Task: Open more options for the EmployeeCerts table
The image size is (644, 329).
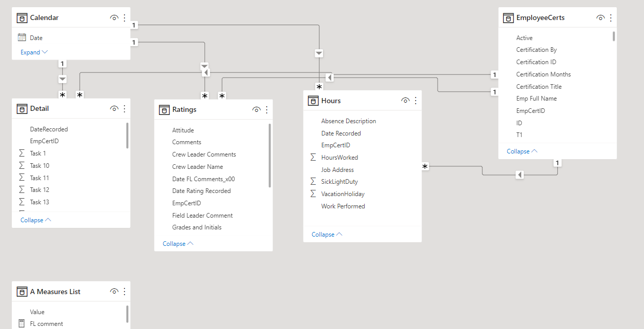Action: point(611,18)
